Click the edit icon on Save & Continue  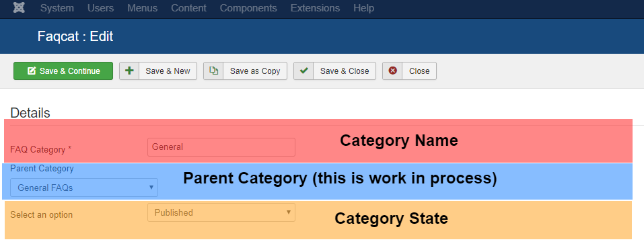32,71
